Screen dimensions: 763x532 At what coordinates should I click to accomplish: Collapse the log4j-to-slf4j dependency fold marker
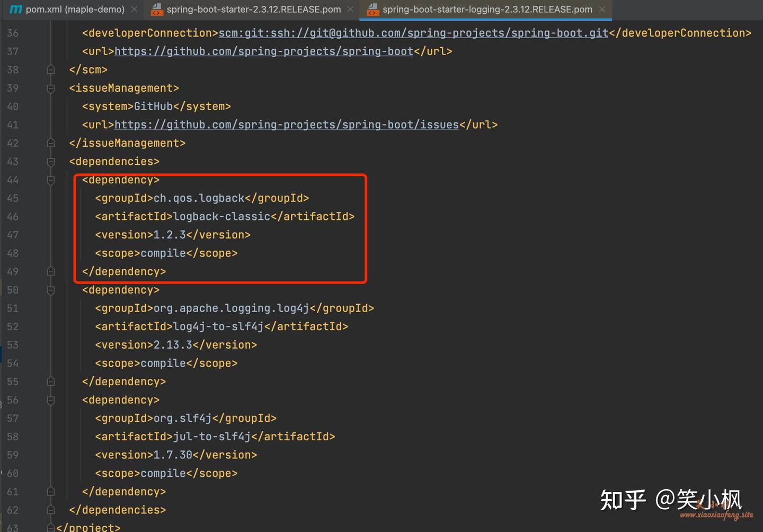point(51,290)
